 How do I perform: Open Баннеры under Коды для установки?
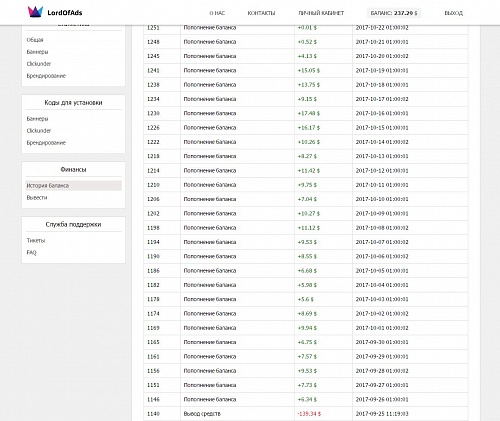(x=37, y=119)
